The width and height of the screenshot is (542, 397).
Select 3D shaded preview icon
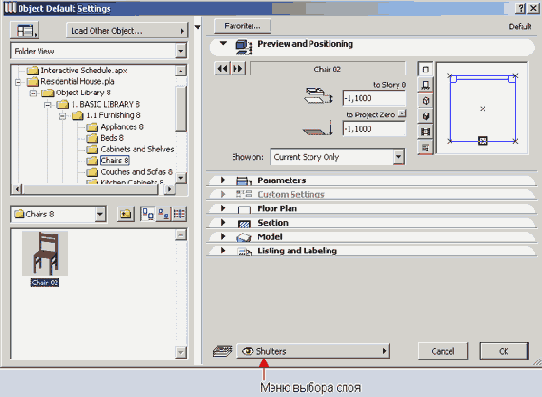(426, 116)
